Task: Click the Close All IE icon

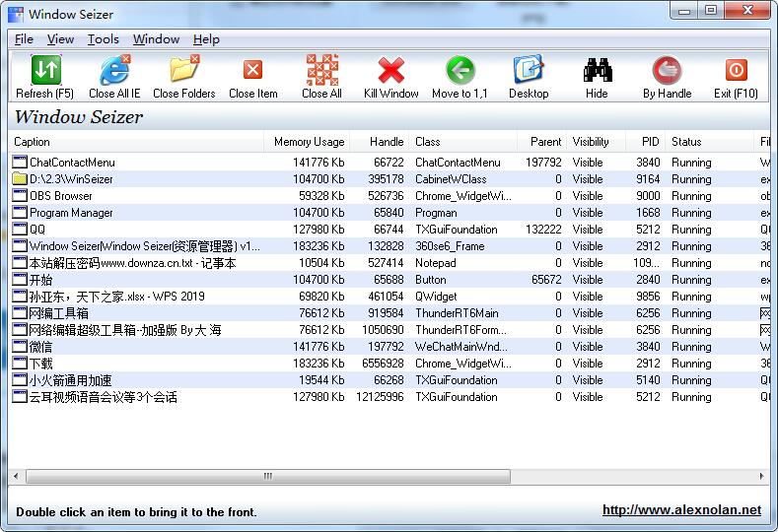Action: (x=114, y=69)
